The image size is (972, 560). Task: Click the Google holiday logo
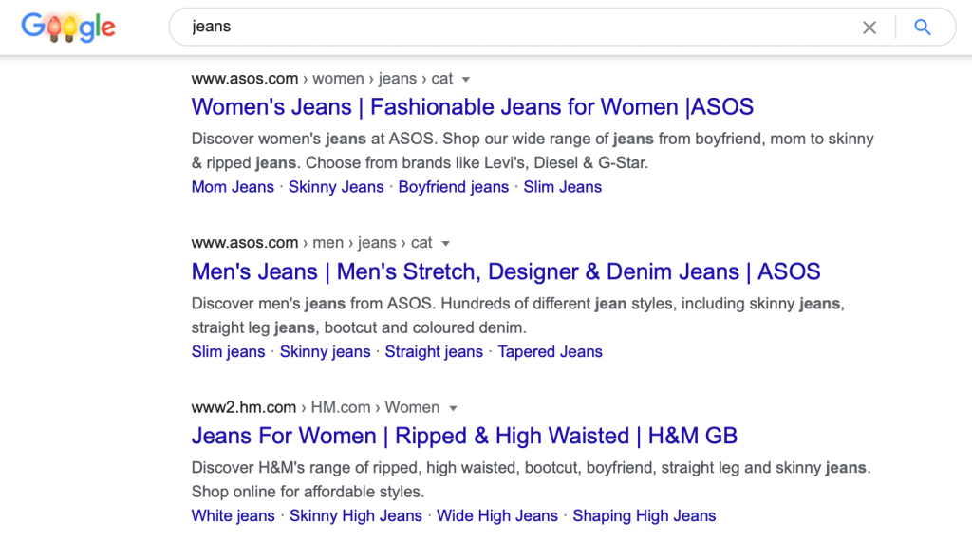coord(68,28)
